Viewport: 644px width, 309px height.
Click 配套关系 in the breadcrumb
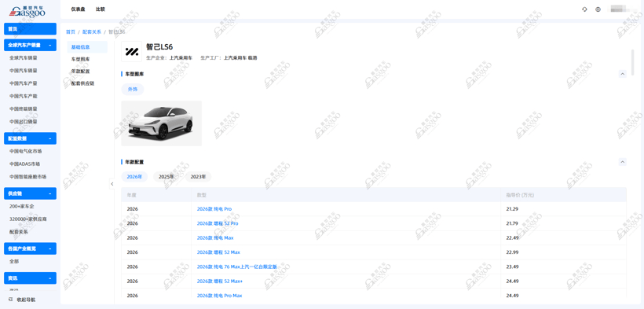pos(92,31)
